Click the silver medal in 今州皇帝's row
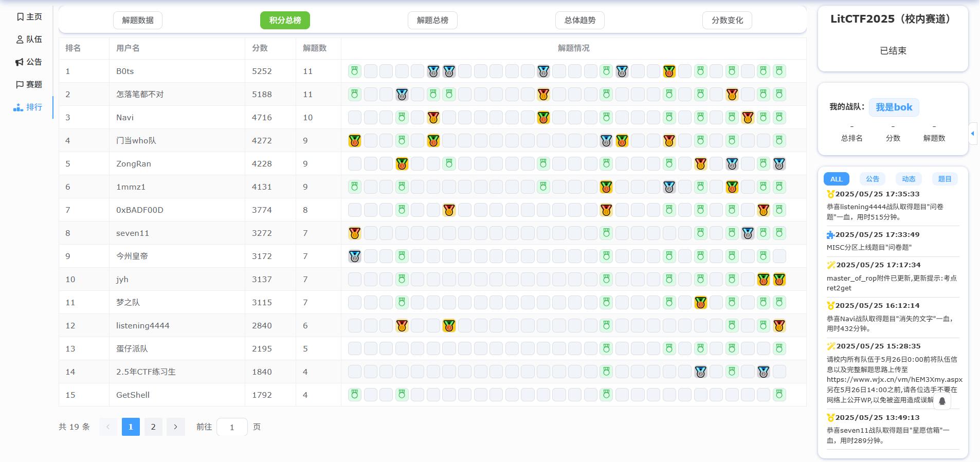Viewport: 980px width, 462px height. (354, 256)
